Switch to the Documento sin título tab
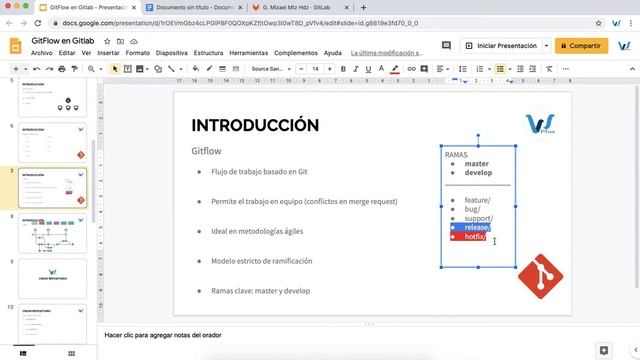Viewport: 640px width, 360px height. (194, 7)
